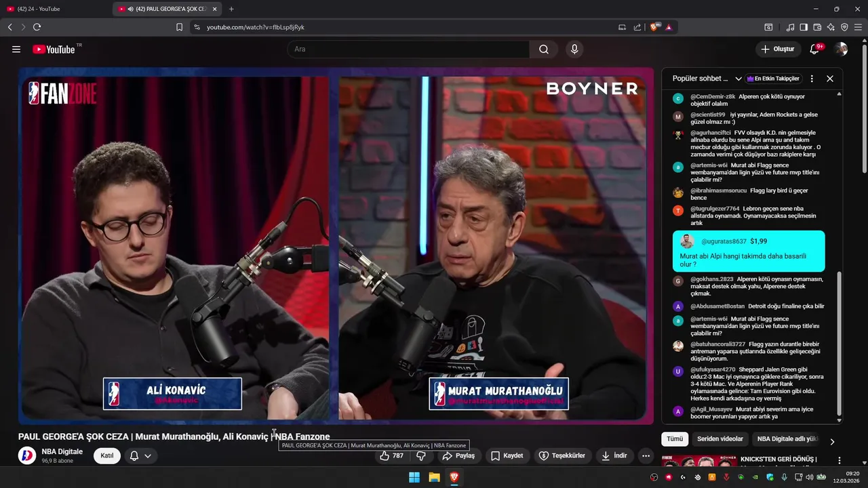Switch to the '(42) 24 - YouTube' tab
Image resolution: width=868 pixels, height=488 pixels.
[x=54, y=9]
